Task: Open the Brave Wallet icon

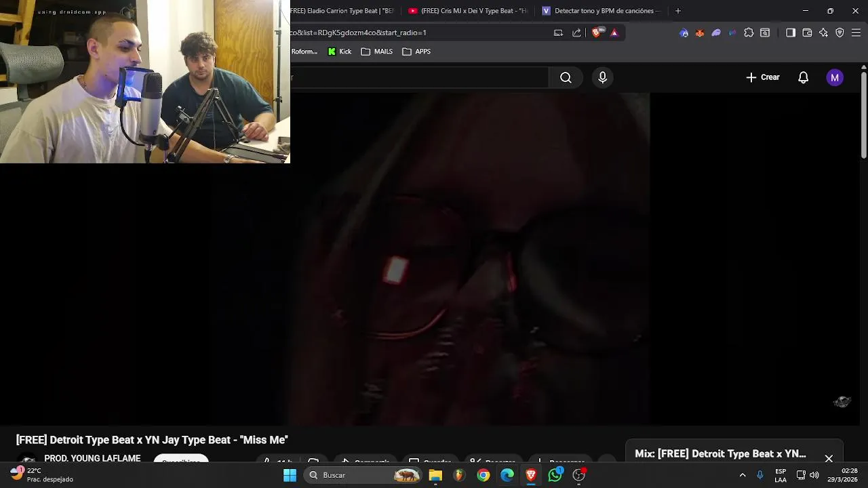Action: [807, 33]
